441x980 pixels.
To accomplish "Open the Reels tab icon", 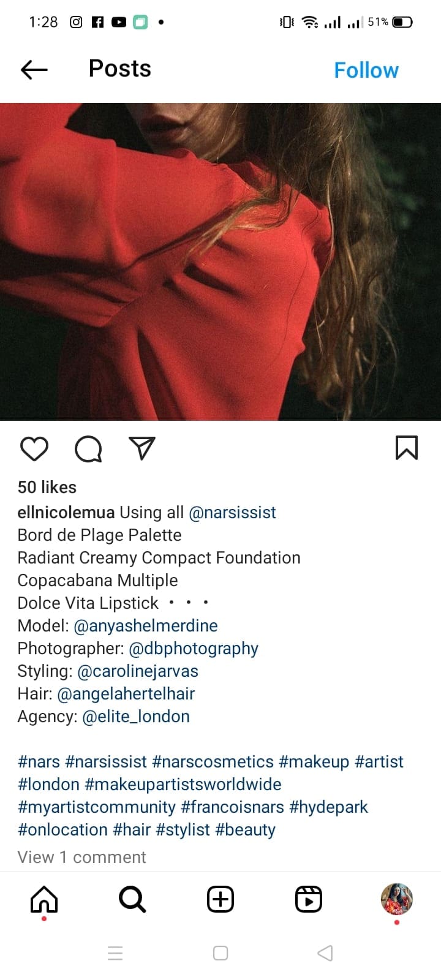I will tap(309, 899).
